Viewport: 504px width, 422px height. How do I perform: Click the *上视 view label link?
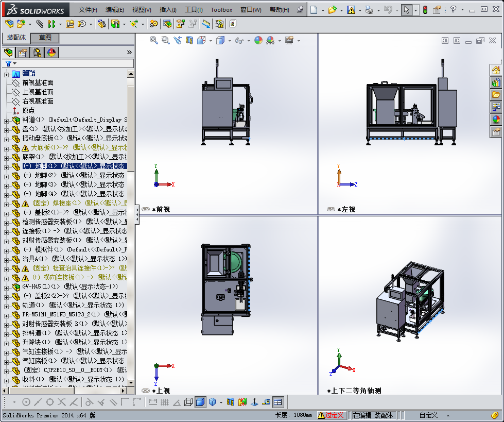[x=161, y=391]
